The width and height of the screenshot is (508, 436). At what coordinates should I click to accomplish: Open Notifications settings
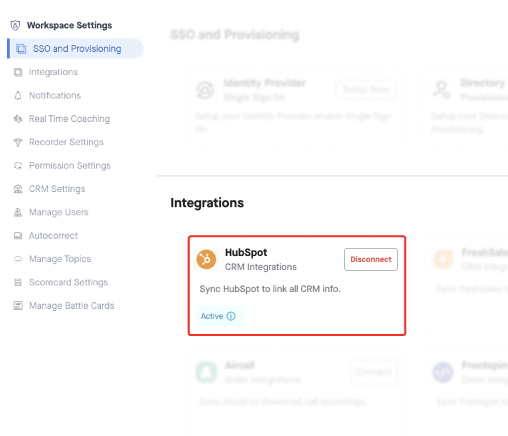[x=55, y=95]
